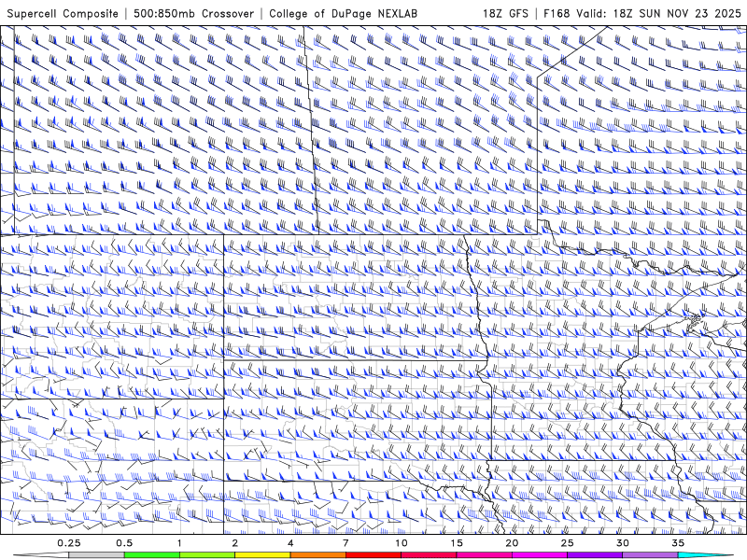The height and width of the screenshot is (560, 747).
Task: Click the '25' legend value
Action: coord(567,543)
